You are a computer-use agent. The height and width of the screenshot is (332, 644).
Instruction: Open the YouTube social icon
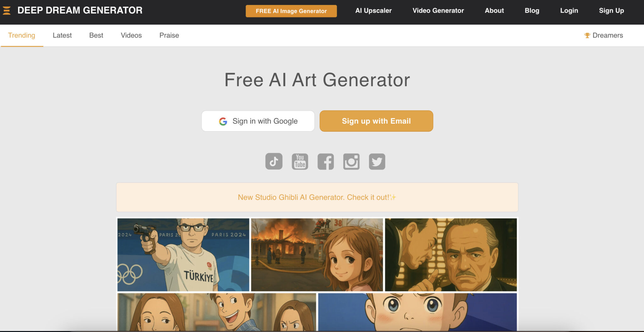(300, 161)
